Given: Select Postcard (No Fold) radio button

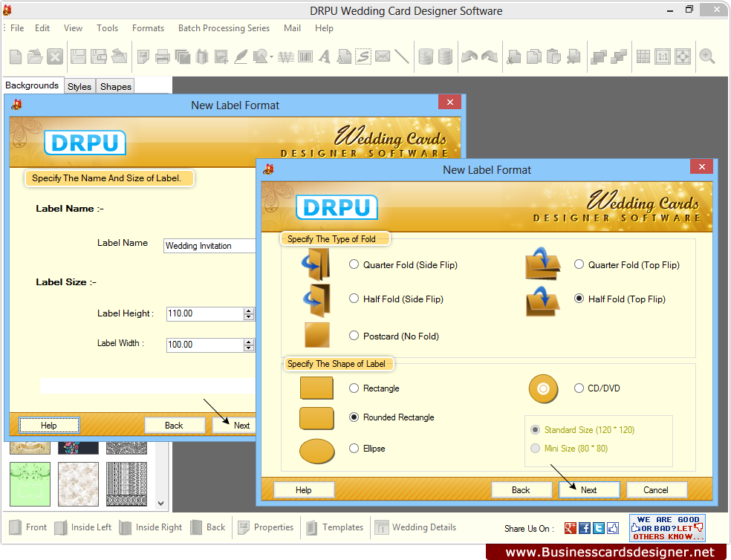Looking at the screenshot, I should pos(354,336).
